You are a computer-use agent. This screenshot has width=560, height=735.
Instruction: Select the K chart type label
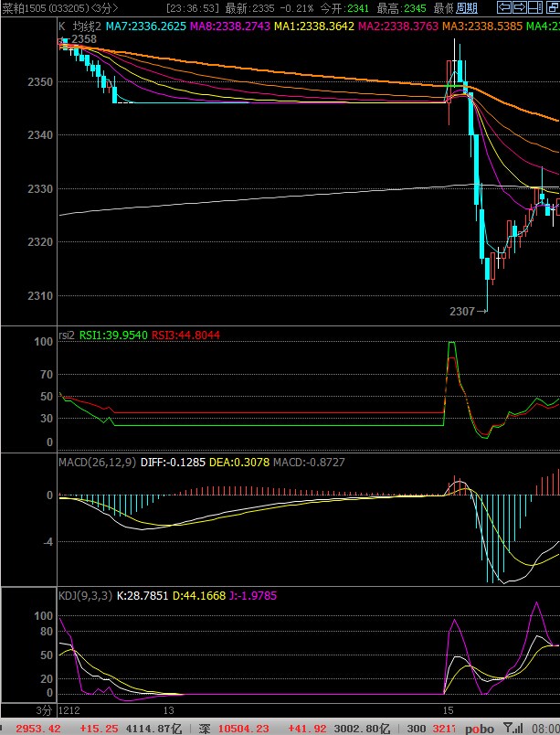click(62, 27)
